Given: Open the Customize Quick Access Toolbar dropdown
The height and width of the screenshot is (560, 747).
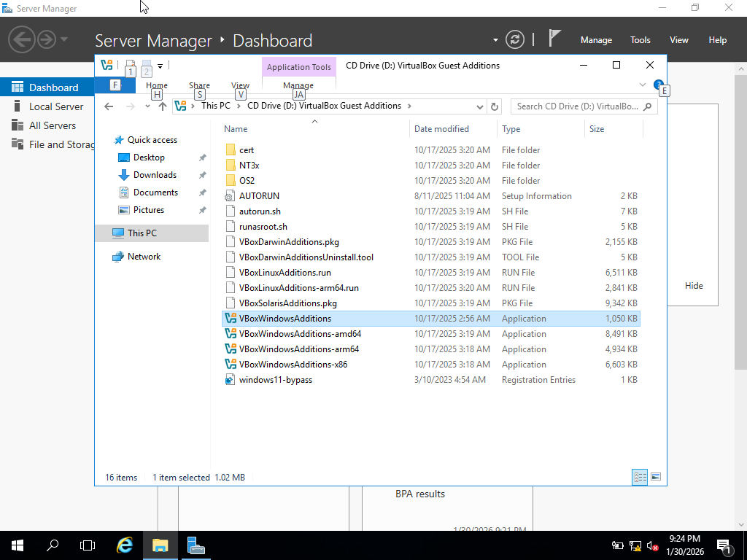Looking at the screenshot, I should click(160, 66).
